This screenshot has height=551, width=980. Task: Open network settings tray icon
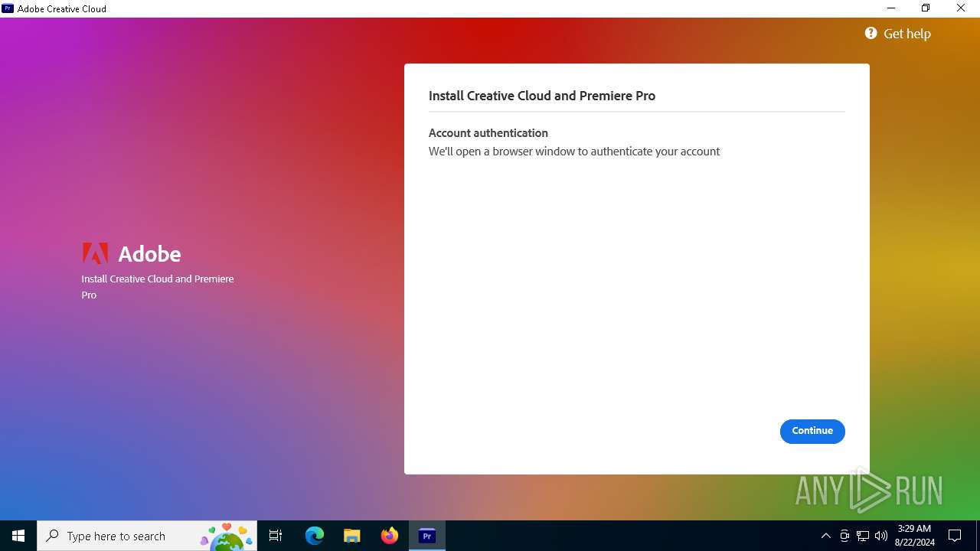pyautogui.click(x=863, y=536)
